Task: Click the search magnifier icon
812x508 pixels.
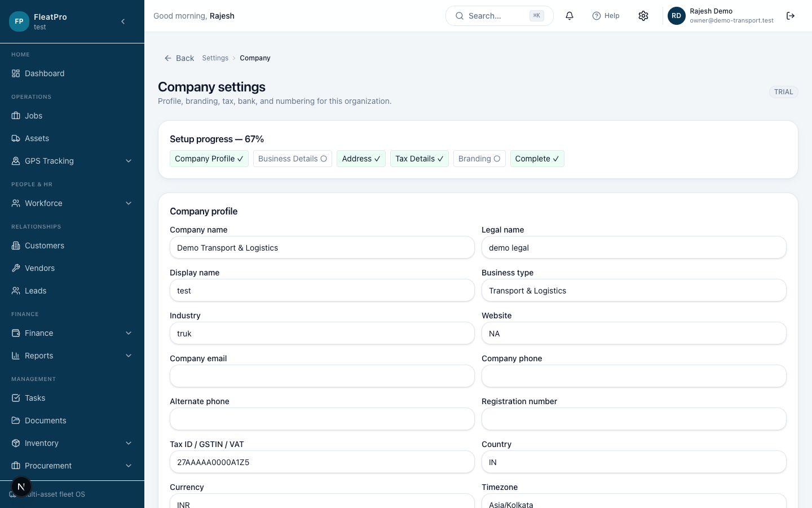Action: click(460, 16)
